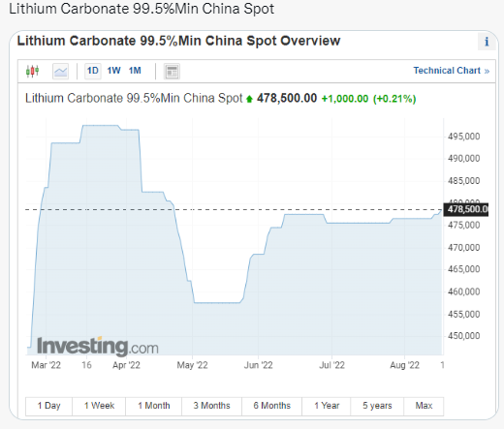This screenshot has width=504, height=429.
Task: View the Max time range
Action: [x=424, y=406]
